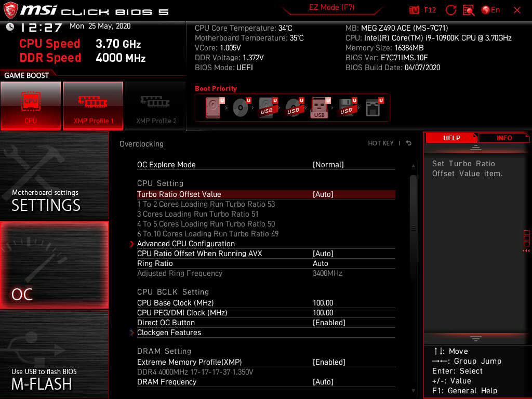Click the refresh/reset circular arrow icon

(x=450, y=10)
